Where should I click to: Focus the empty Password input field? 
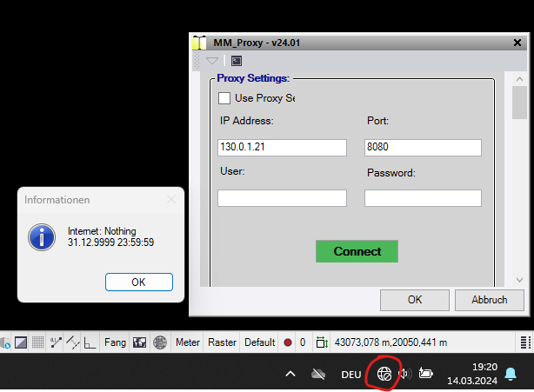[x=423, y=198]
